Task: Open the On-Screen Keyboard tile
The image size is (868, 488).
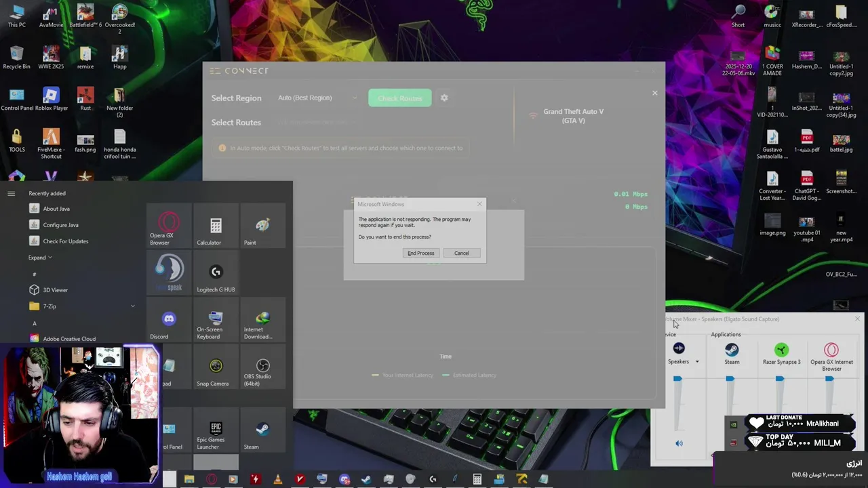Action: click(216, 319)
